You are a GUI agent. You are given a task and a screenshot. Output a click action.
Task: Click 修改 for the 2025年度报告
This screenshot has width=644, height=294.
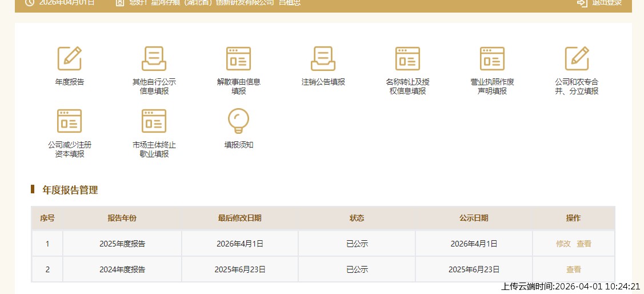coord(563,244)
